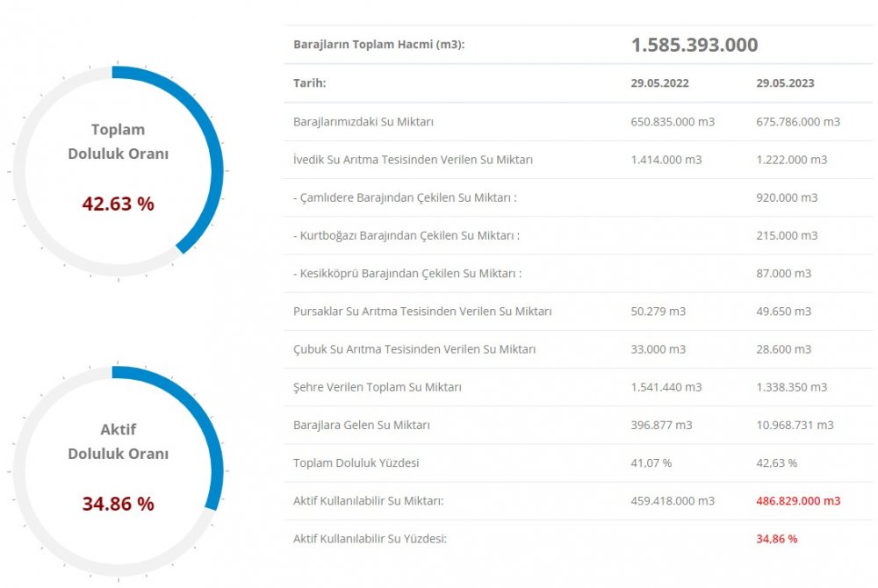Select the value 49.650 m3

point(783,311)
